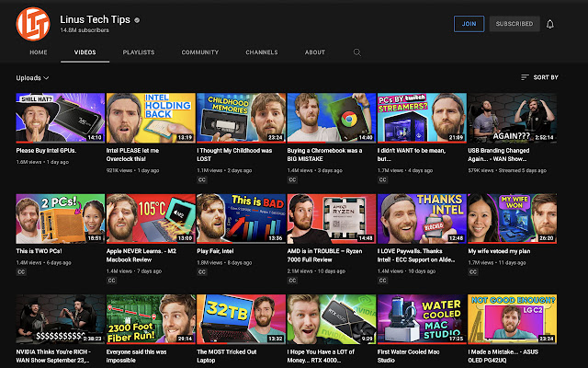Open the 'Please Buy Intel GPUs.' thumbnail
This screenshot has height=368, width=588.
(x=61, y=118)
